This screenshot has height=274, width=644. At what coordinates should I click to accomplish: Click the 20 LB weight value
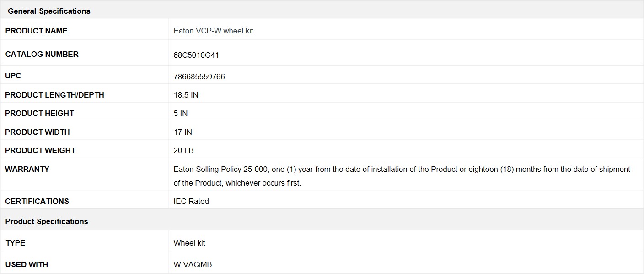click(x=183, y=150)
